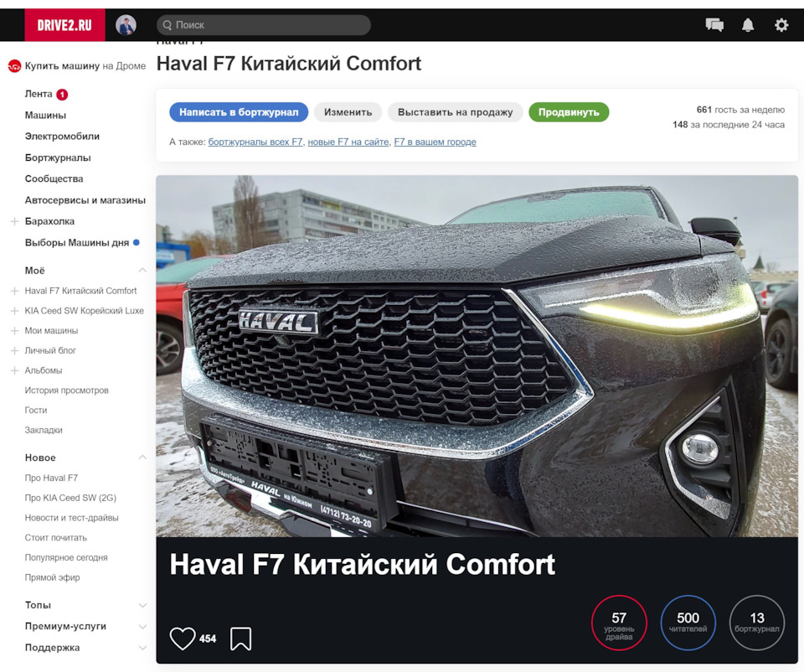Open Прямой эфир in sidebar

click(x=52, y=577)
